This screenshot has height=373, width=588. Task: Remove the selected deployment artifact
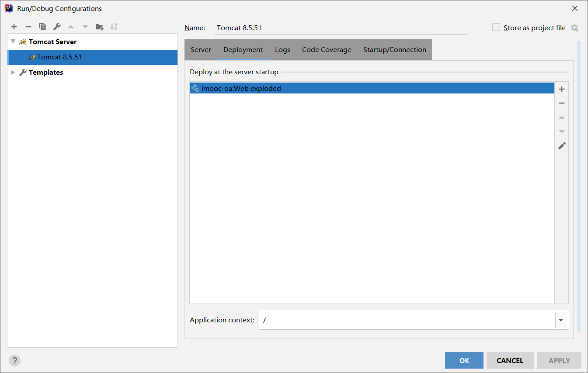pyautogui.click(x=562, y=103)
